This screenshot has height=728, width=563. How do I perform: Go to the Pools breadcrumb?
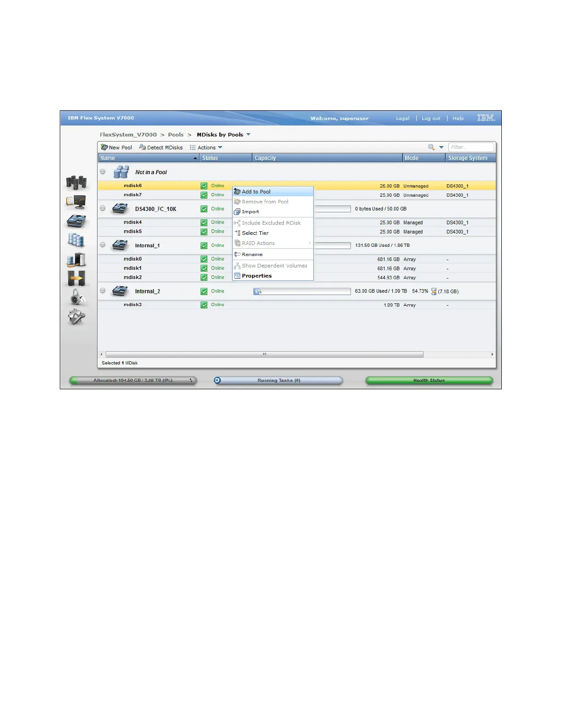(176, 135)
